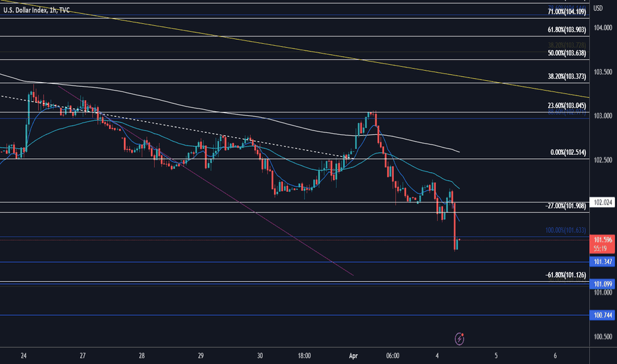Click the 100.500 price scale value
Viewport: 617px width, 364px height.
[x=603, y=337]
